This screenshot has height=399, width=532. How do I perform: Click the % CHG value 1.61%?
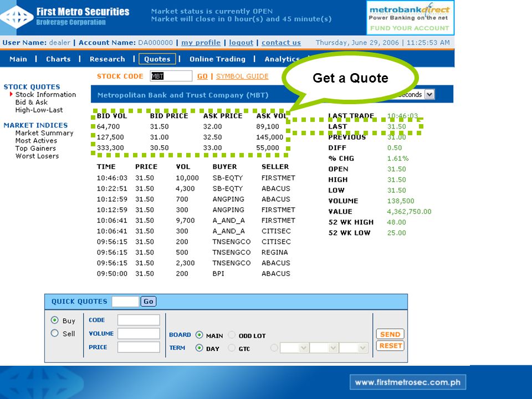pyautogui.click(x=398, y=158)
